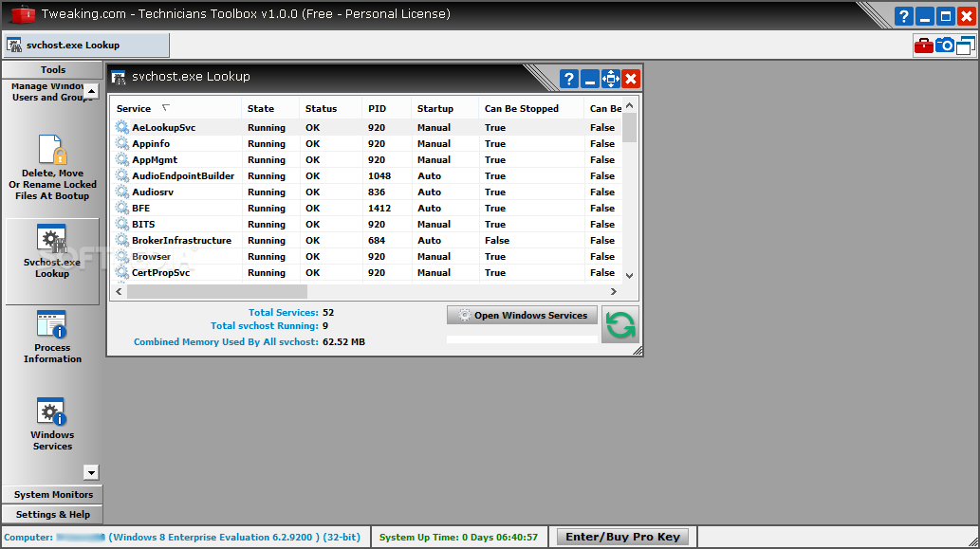
Task: Click the camera screenshot icon
Action: click(x=944, y=45)
